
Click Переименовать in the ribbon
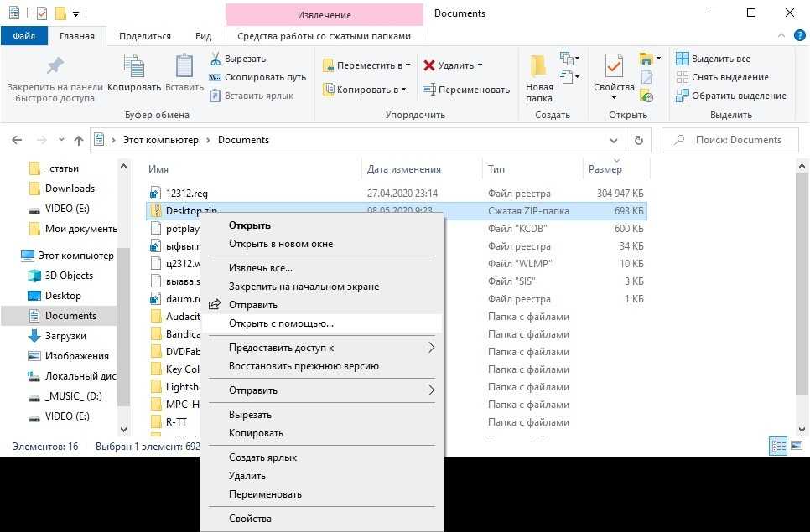coord(466,90)
